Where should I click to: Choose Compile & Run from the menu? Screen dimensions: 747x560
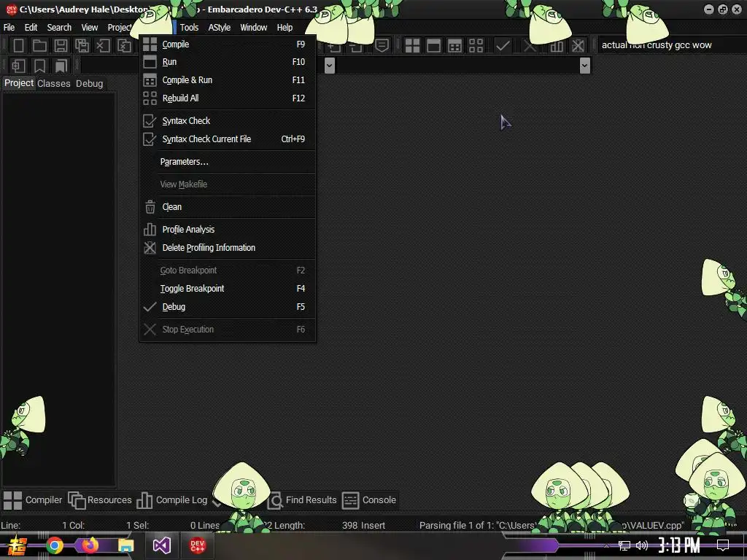[228, 80]
